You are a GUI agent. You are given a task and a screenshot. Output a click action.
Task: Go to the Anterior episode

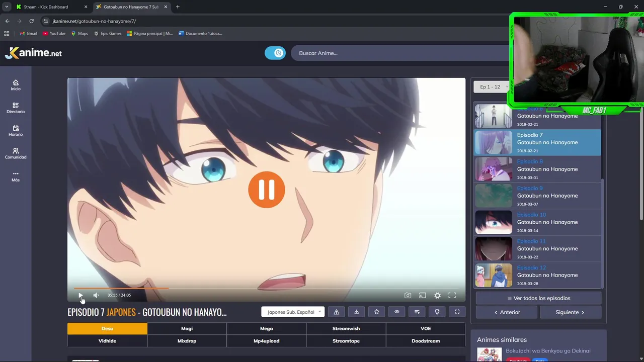click(507, 312)
